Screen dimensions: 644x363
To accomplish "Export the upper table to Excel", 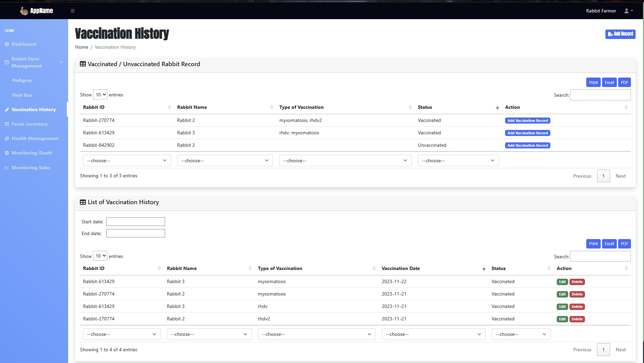I will point(609,82).
